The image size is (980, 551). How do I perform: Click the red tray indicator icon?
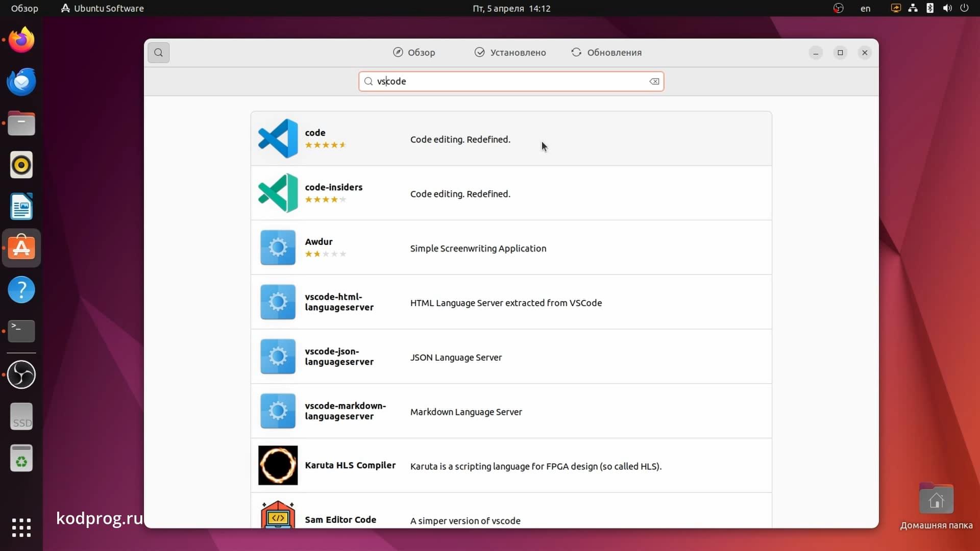click(838, 8)
